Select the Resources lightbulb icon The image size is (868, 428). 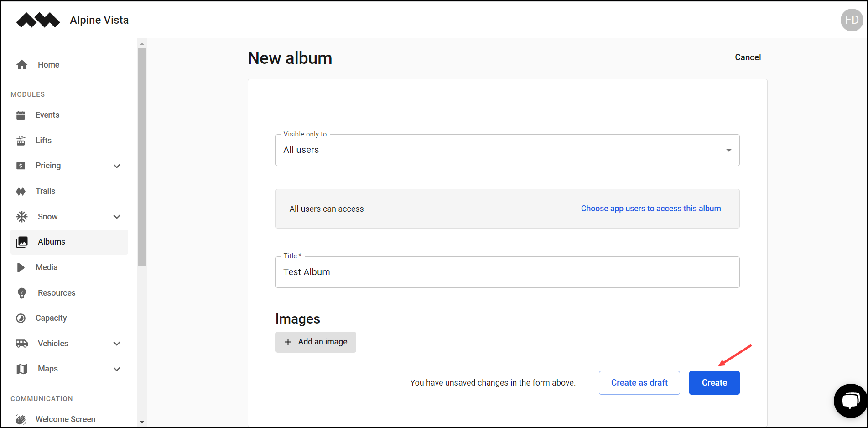click(x=21, y=292)
